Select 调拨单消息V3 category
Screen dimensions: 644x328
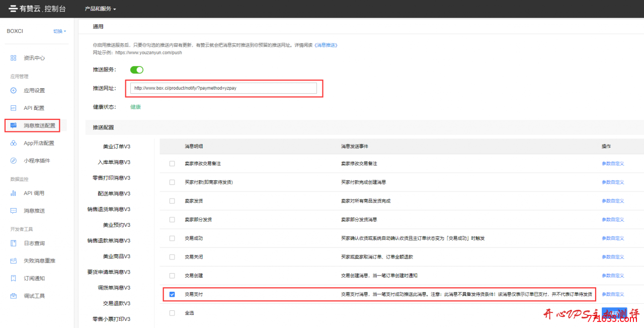click(x=114, y=287)
